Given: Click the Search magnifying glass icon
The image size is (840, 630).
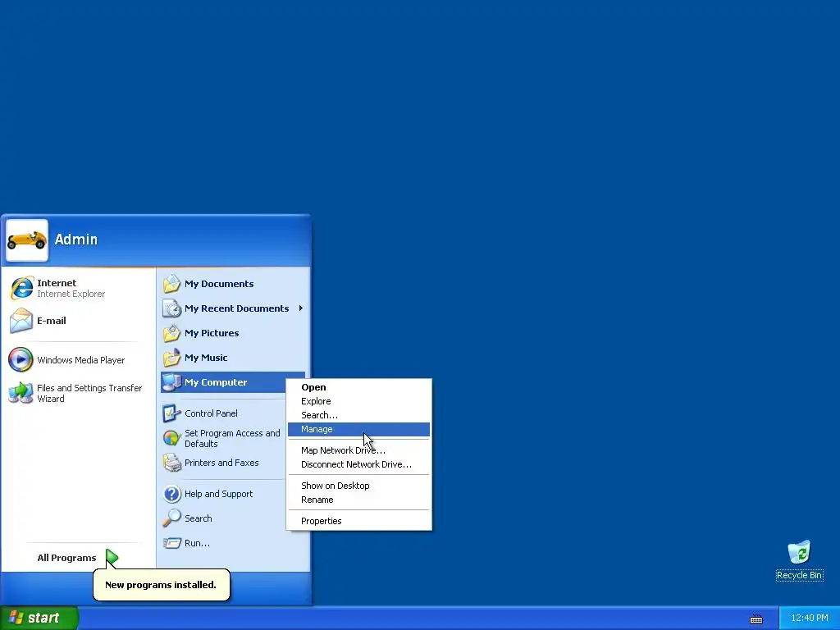Looking at the screenshot, I should [x=172, y=518].
